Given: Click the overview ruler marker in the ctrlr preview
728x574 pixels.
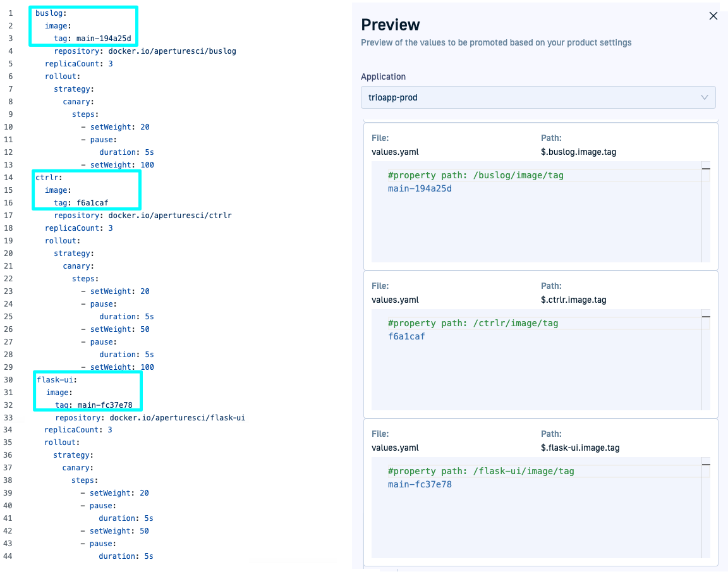Looking at the screenshot, I should tap(706, 317).
